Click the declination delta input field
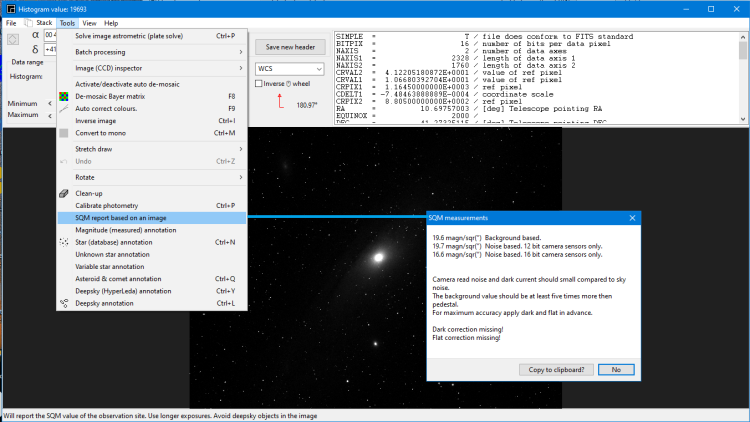The image size is (750, 422). click(51, 49)
